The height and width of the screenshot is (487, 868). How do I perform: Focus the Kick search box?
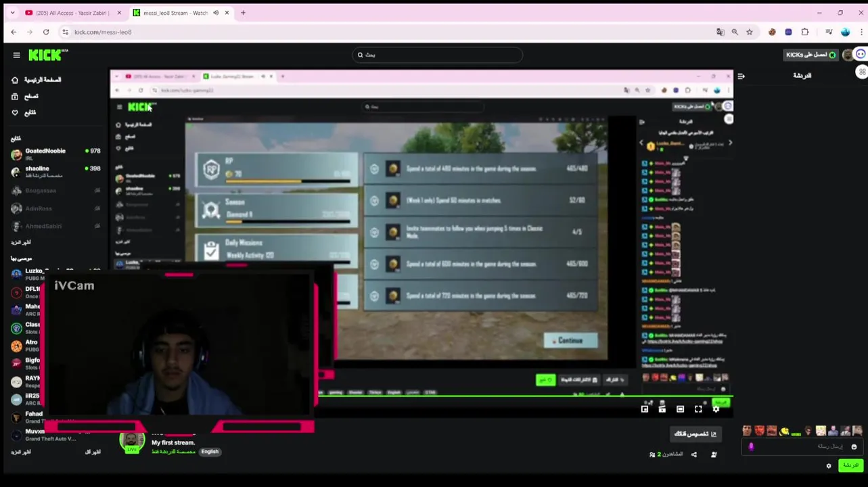coord(437,55)
